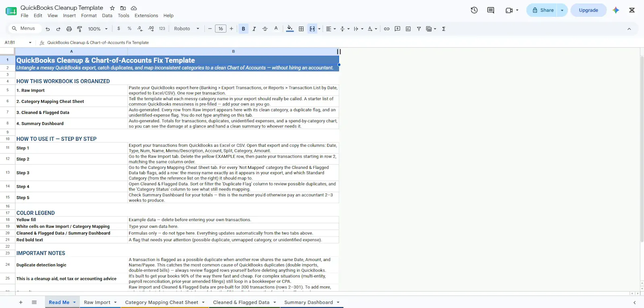Click the Print icon
The width and height of the screenshot is (644, 308).
pyautogui.click(x=69, y=29)
